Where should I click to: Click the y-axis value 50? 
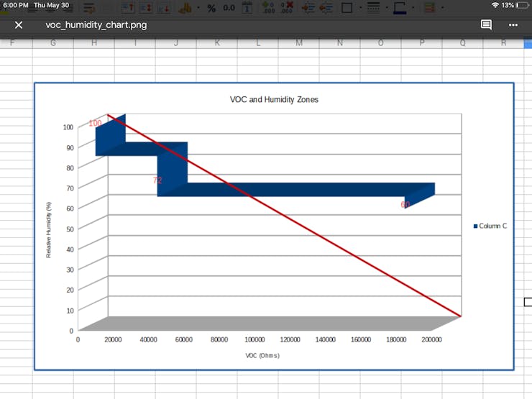click(70, 229)
